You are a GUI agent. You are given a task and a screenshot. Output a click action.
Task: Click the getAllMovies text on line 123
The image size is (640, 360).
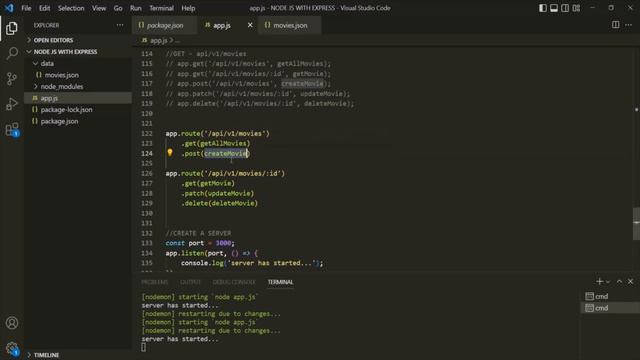223,144
